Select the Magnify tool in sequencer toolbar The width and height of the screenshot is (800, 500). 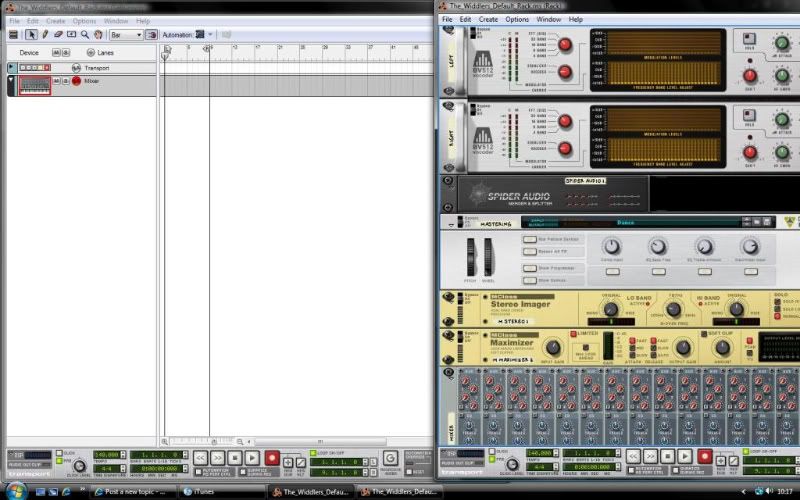[x=85, y=35]
